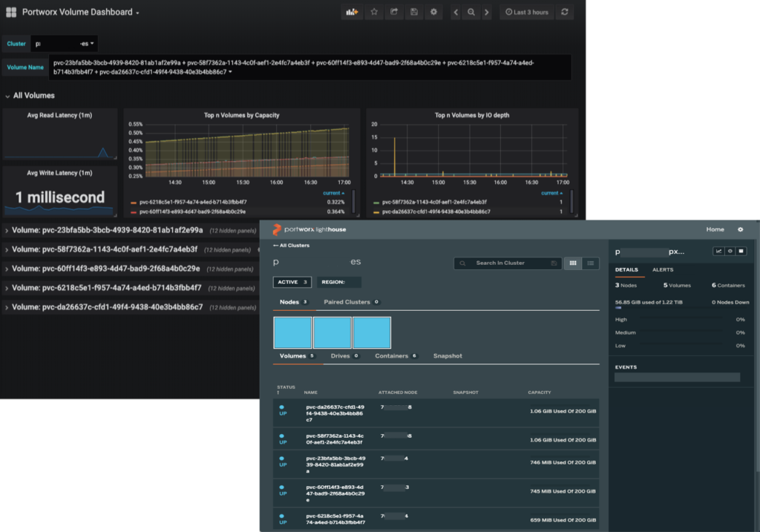Open the Share dashboard icon
This screenshot has height=532, width=760.
394,13
